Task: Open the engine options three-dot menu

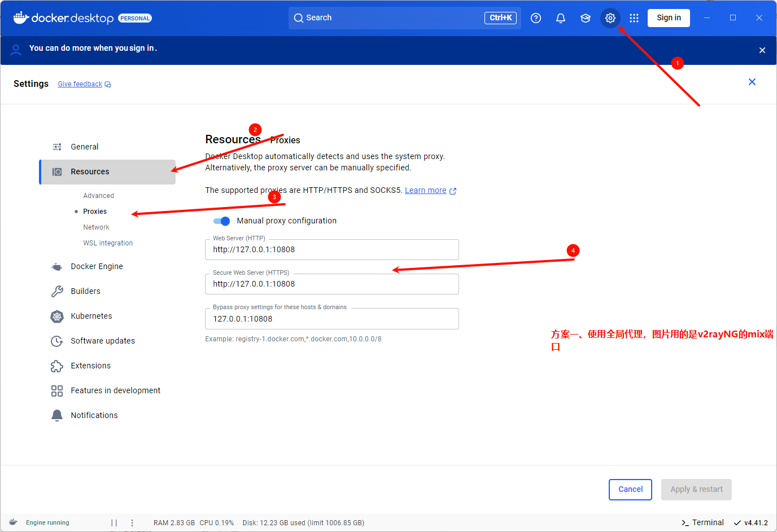Action: point(132,523)
